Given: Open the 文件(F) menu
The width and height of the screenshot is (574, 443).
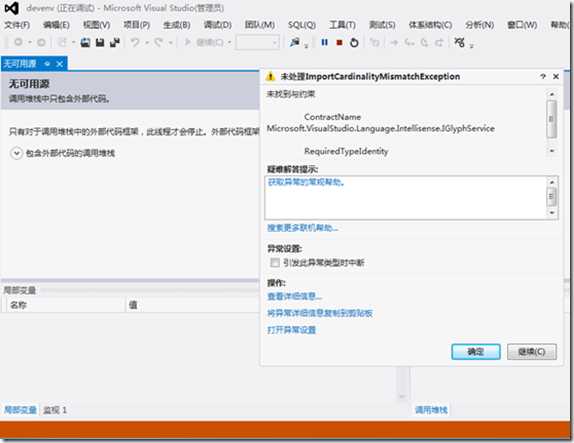Looking at the screenshot, I should pyautogui.click(x=17, y=25).
